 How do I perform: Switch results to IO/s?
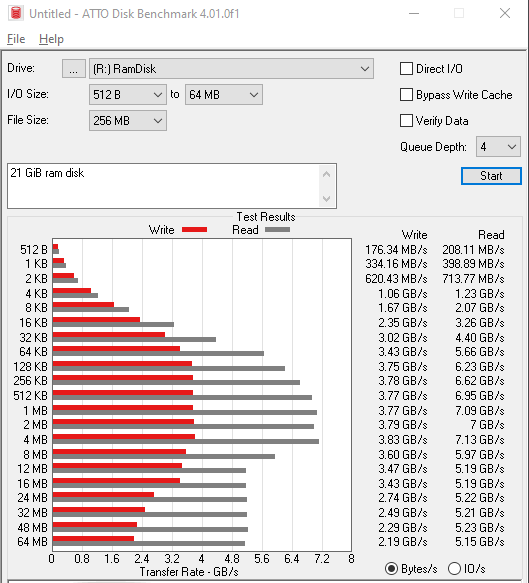[x=454, y=568]
